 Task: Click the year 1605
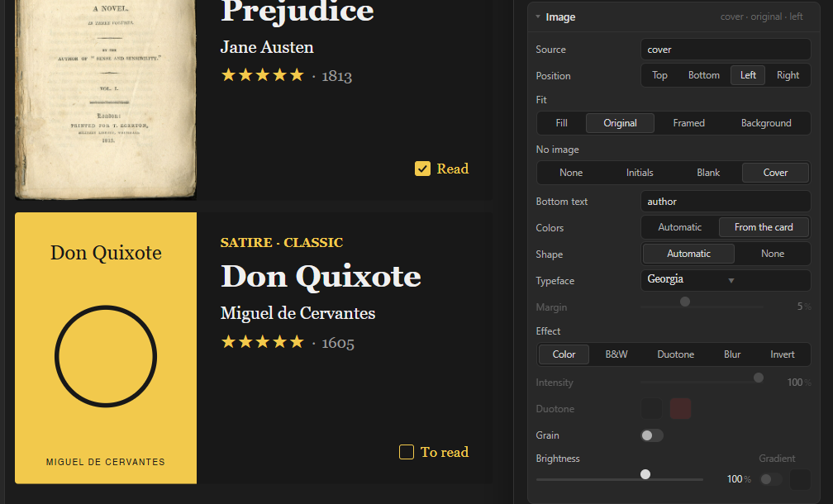[338, 343]
